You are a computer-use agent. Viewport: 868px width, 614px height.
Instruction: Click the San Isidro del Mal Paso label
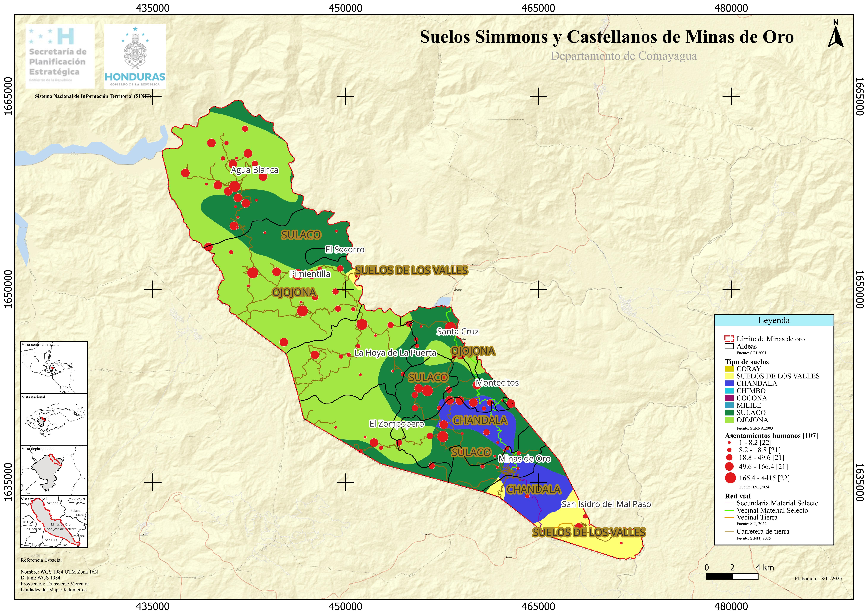tap(606, 504)
